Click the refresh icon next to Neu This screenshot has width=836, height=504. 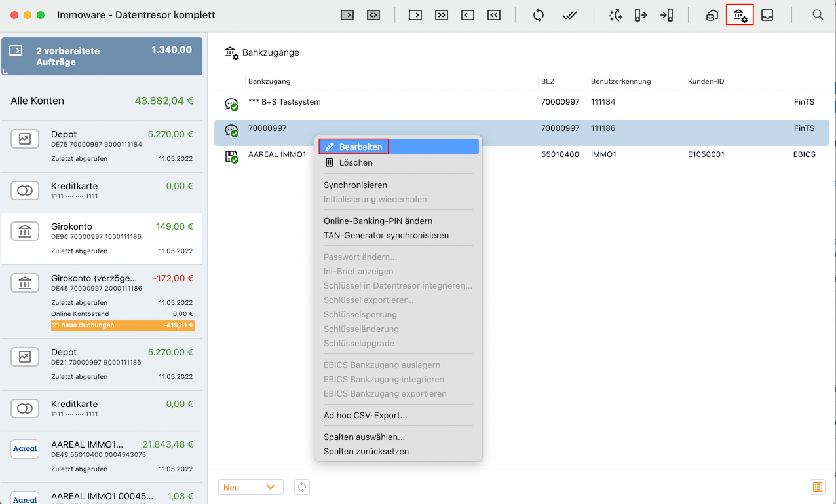pos(301,487)
